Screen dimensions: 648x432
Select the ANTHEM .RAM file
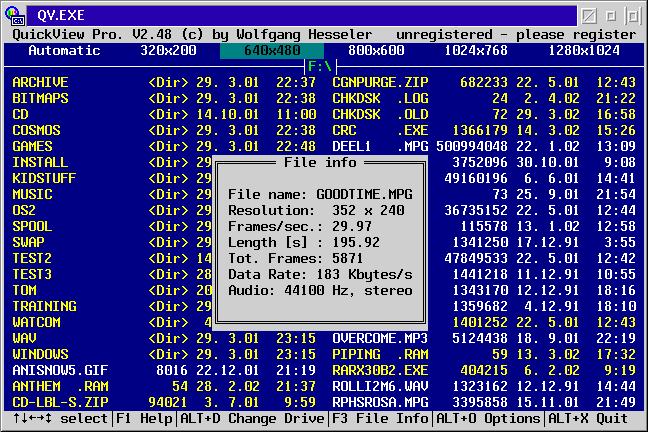coord(164,387)
